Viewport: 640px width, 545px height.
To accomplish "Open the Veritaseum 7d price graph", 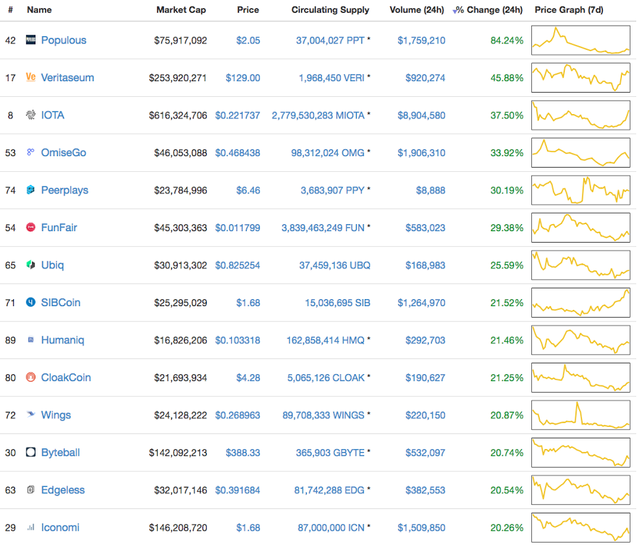I will click(x=580, y=78).
